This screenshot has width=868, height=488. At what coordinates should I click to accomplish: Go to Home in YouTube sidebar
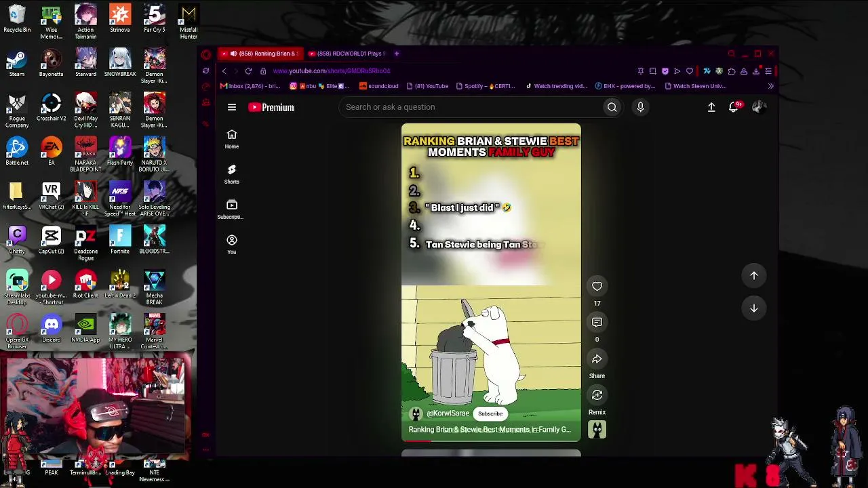(x=232, y=139)
